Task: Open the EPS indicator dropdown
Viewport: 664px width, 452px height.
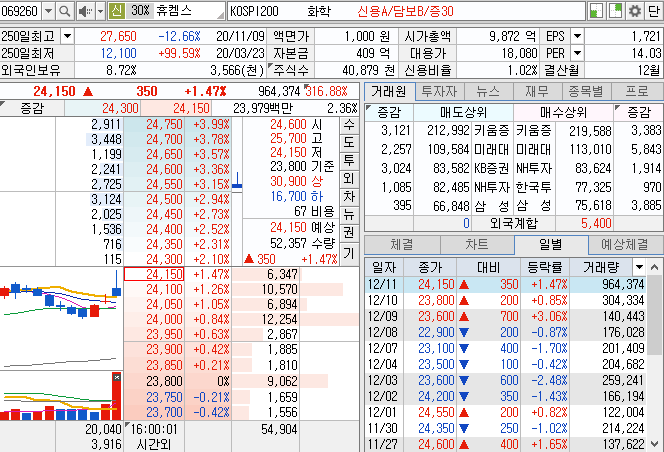Action: pos(577,36)
